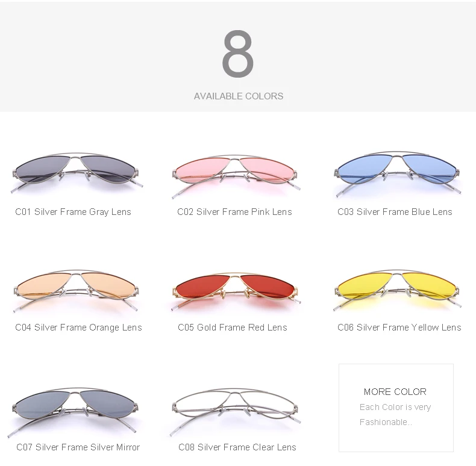Select the C04 orange lens sunglasses image

click(76, 291)
